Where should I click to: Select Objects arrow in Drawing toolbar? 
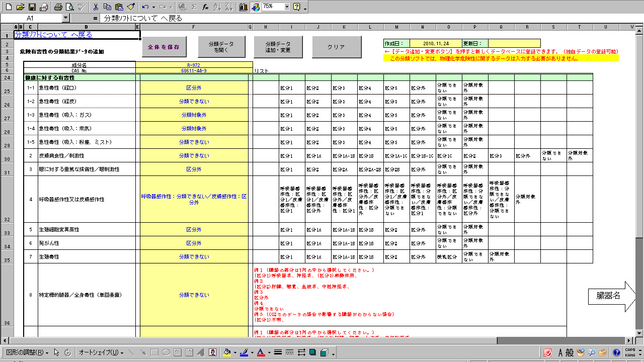56,352
